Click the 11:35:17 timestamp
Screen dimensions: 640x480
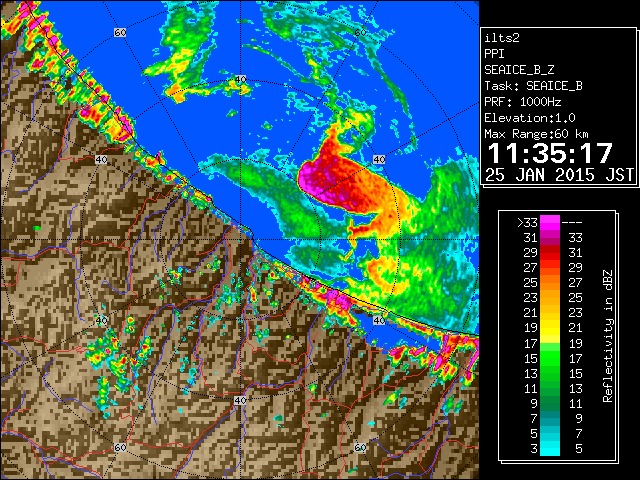[x=550, y=153]
